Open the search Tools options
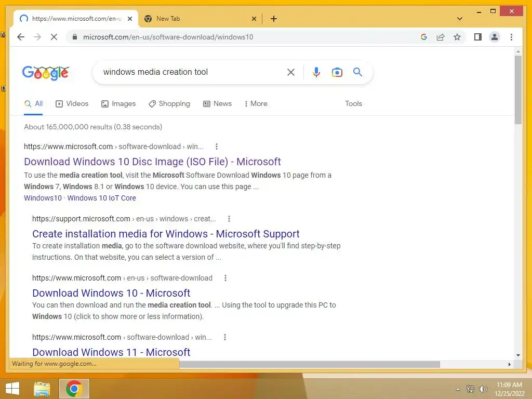The width and height of the screenshot is (532, 399). tap(353, 103)
